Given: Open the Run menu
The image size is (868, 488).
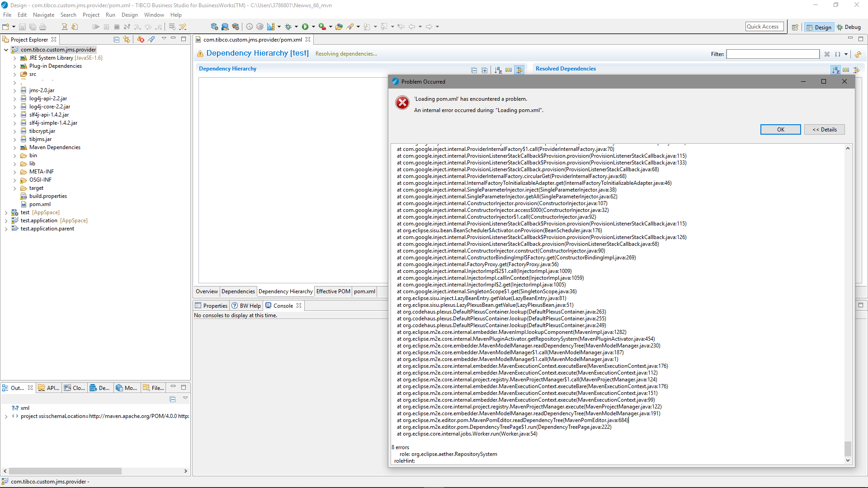Looking at the screenshot, I should (x=110, y=15).
